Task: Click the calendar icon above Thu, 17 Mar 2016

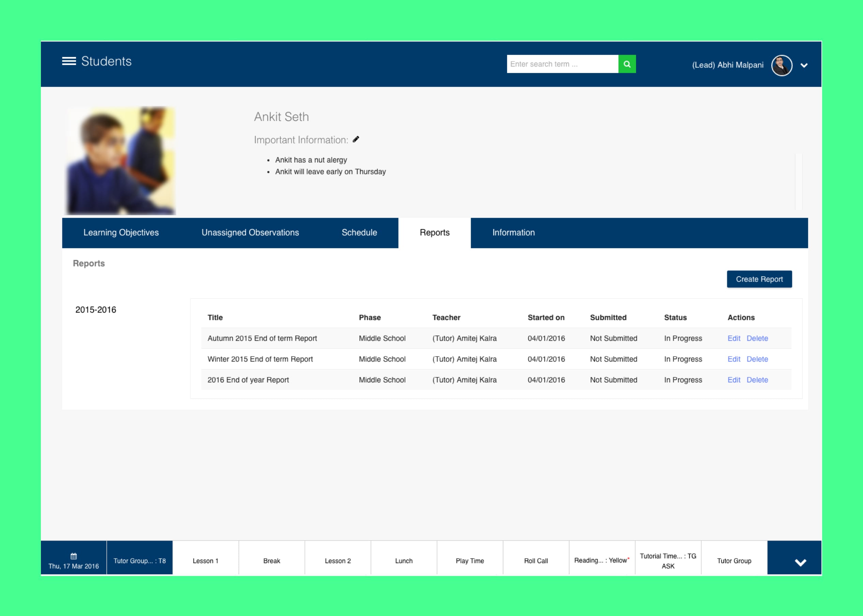Action: [74, 556]
